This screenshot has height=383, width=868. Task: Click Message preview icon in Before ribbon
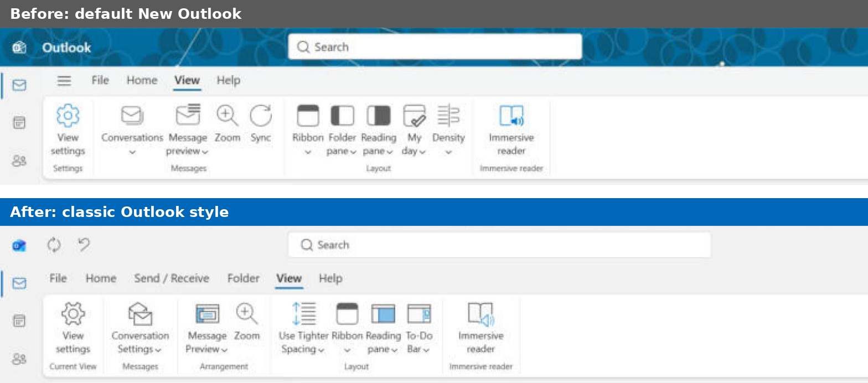(188, 115)
